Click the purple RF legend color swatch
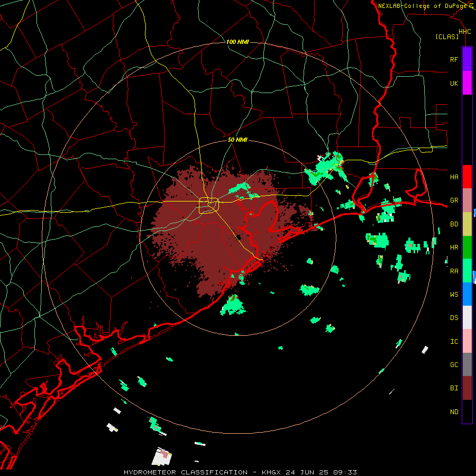This screenshot has width=476, height=476. click(467, 59)
